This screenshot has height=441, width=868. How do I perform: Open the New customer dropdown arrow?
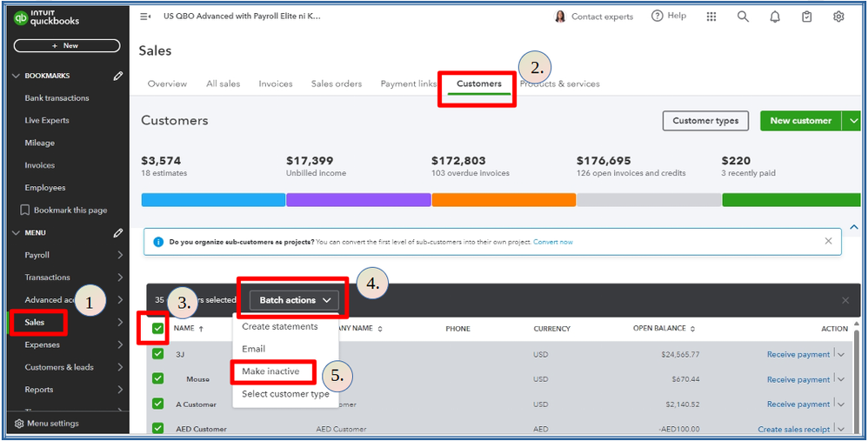(x=853, y=121)
